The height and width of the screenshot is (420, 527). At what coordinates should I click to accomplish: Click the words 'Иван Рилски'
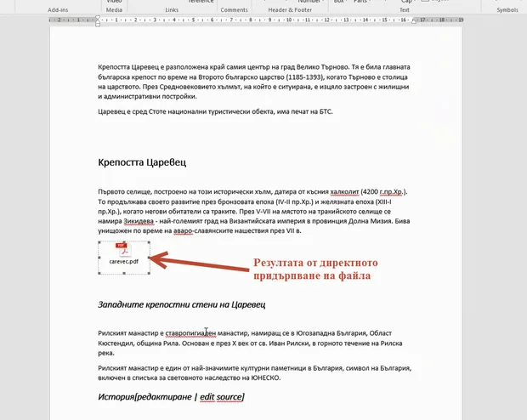[289, 343]
